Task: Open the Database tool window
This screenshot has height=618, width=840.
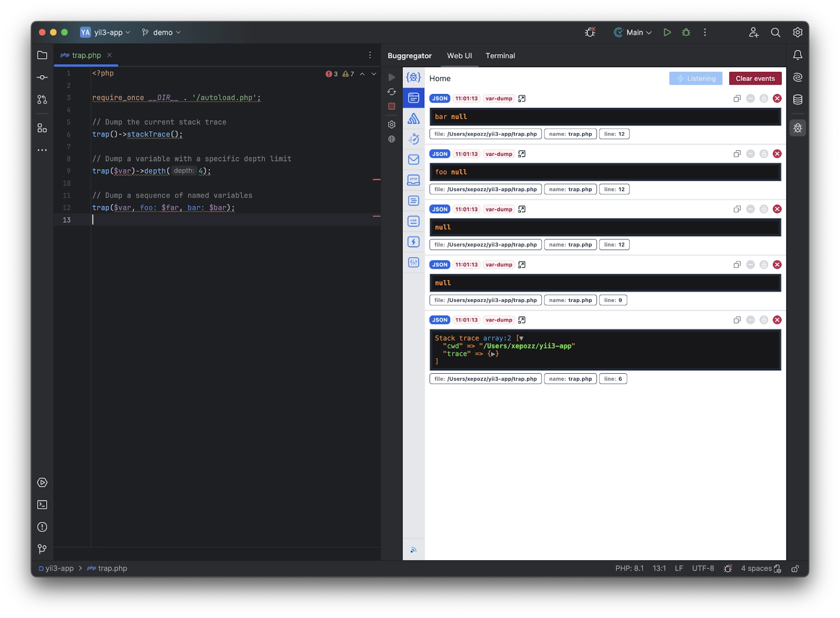Action: [x=797, y=99]
